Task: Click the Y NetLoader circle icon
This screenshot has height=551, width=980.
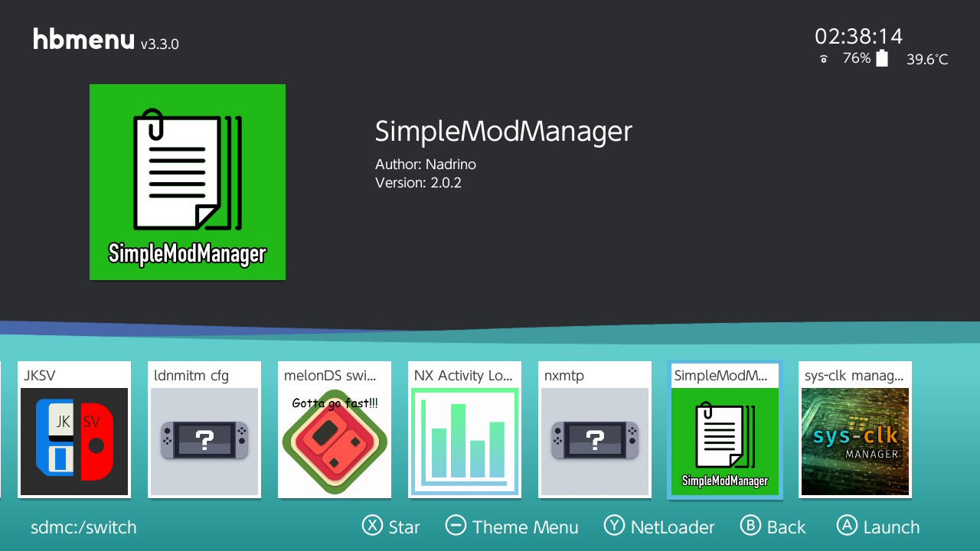Action: tap(613, 527)
